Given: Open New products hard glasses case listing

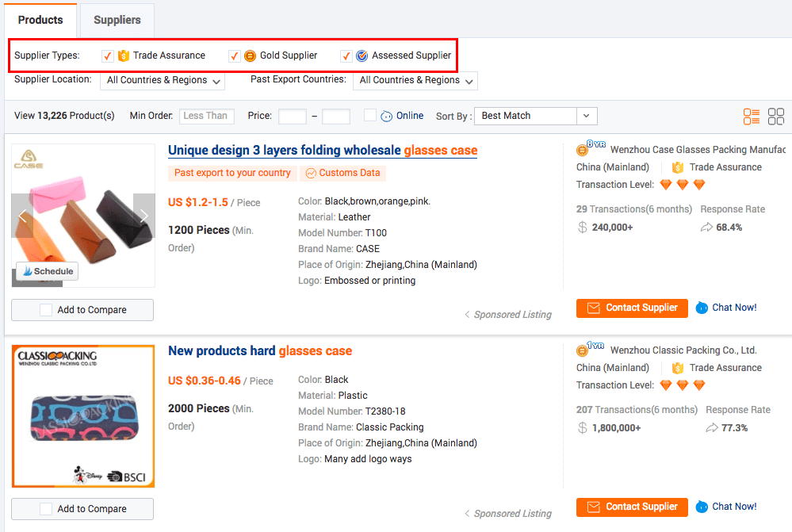Looking at the screenshot, I should pyautogui.click(x=260, y=351).
